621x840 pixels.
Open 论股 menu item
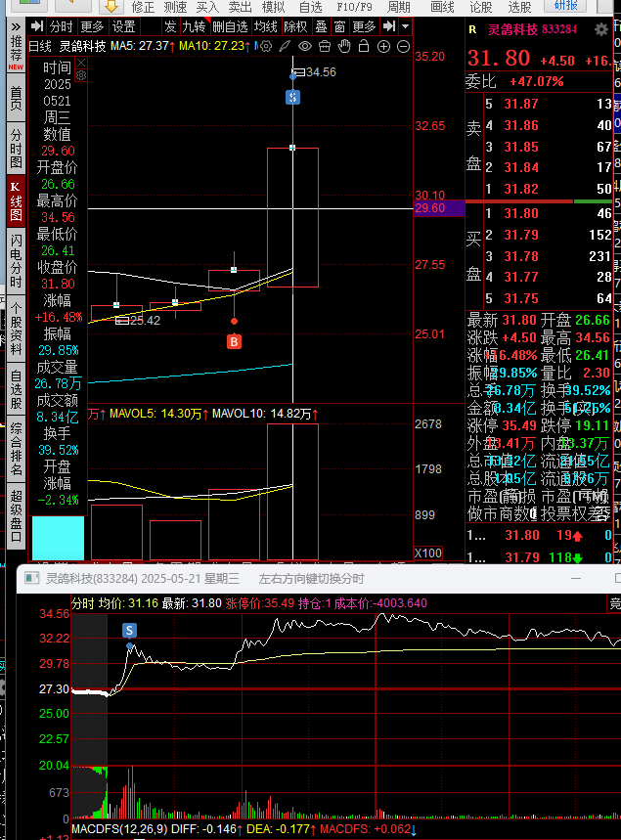pyautogui.click(x=480, y=7)
